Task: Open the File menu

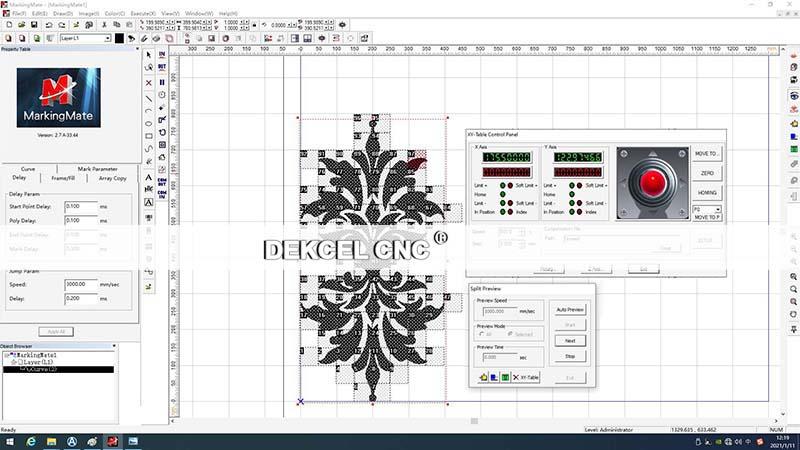Action: tap(19, 13)
